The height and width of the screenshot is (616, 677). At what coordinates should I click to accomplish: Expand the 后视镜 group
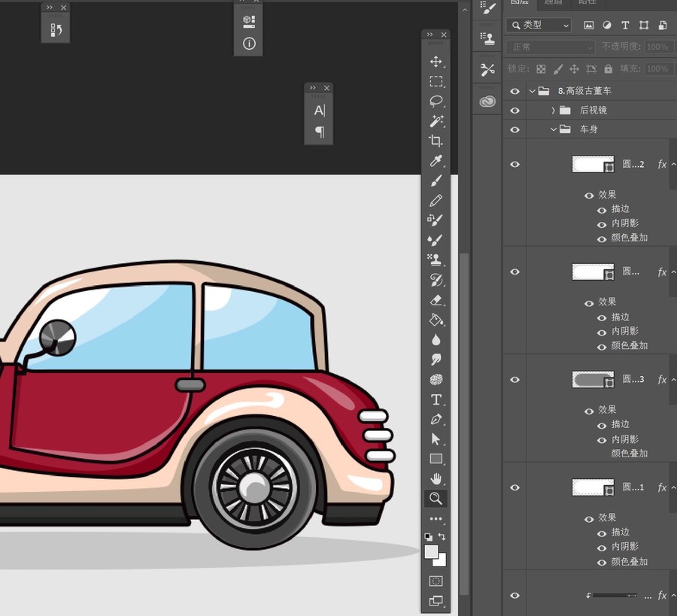click(553, 111)
